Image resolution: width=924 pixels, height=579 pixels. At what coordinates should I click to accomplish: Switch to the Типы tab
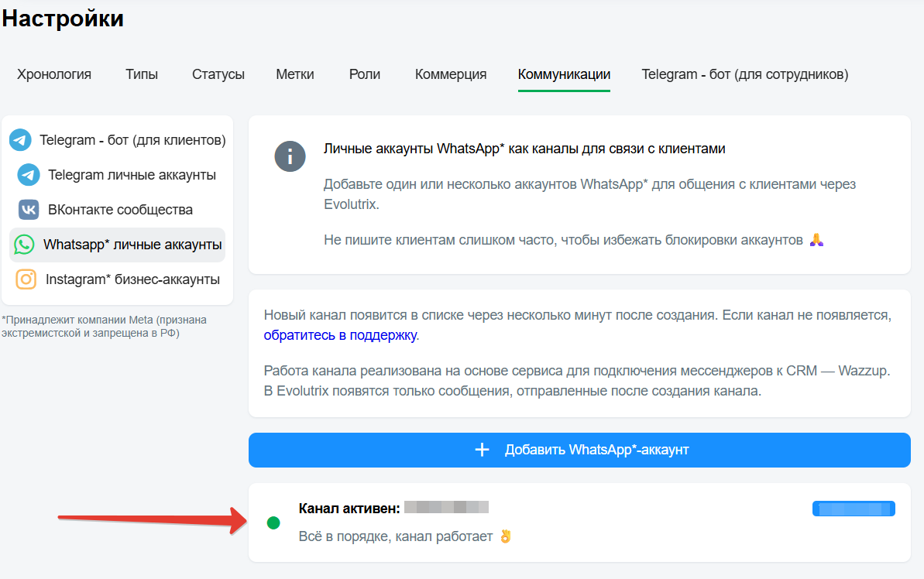coord(142,75)
